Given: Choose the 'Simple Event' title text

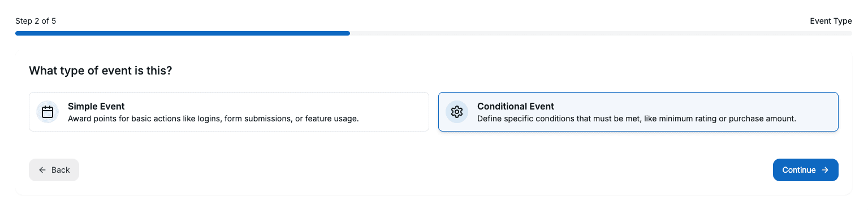Looking at the screenshot, I should 96,106.
